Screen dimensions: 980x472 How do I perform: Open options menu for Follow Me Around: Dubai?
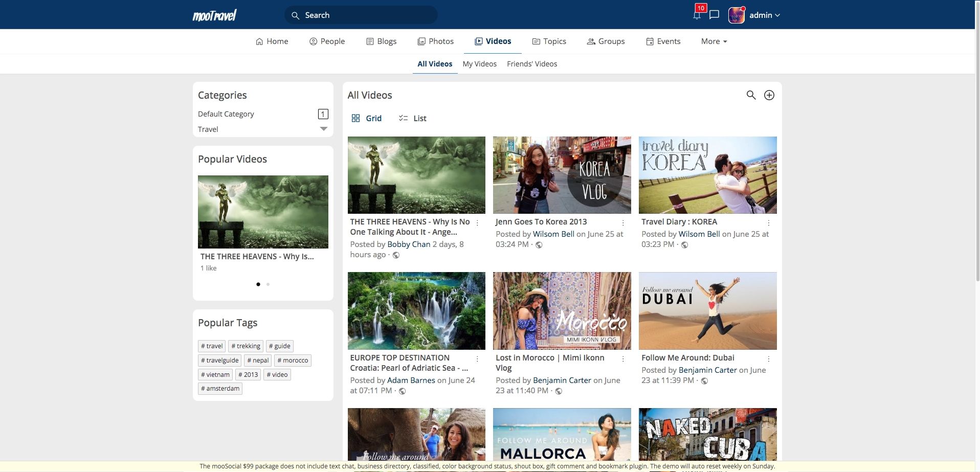click(x=768, y=358)
